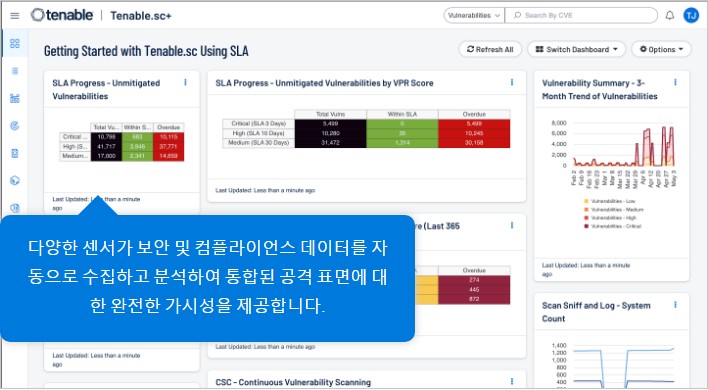The image size is (708, 390).
Task: Open the Options dropdown menu
Action: pyautogui.click(x=661, y=49)
